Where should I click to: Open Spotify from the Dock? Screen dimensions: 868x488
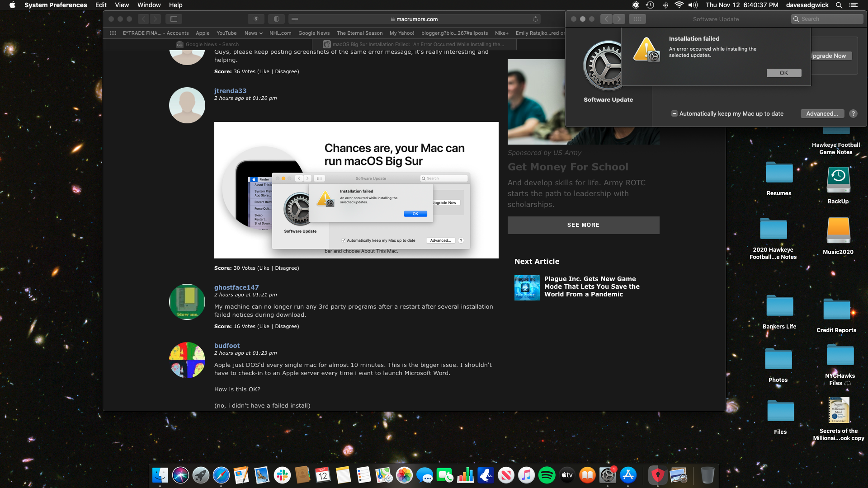pos(547,475)
